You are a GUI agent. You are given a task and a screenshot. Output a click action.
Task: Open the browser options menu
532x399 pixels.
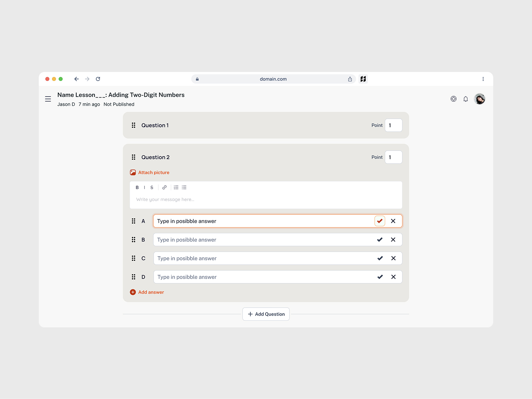(x=483, y=79)
